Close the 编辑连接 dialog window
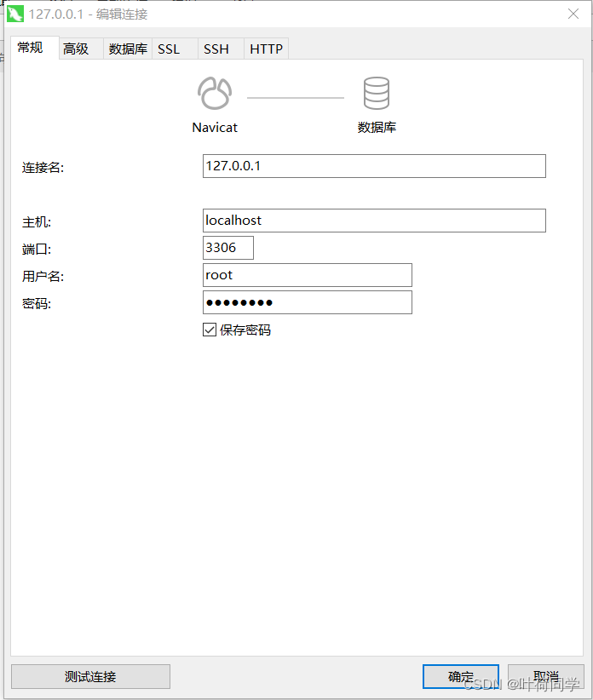Viewport: 593px width, 700px height. coord(573,14)
